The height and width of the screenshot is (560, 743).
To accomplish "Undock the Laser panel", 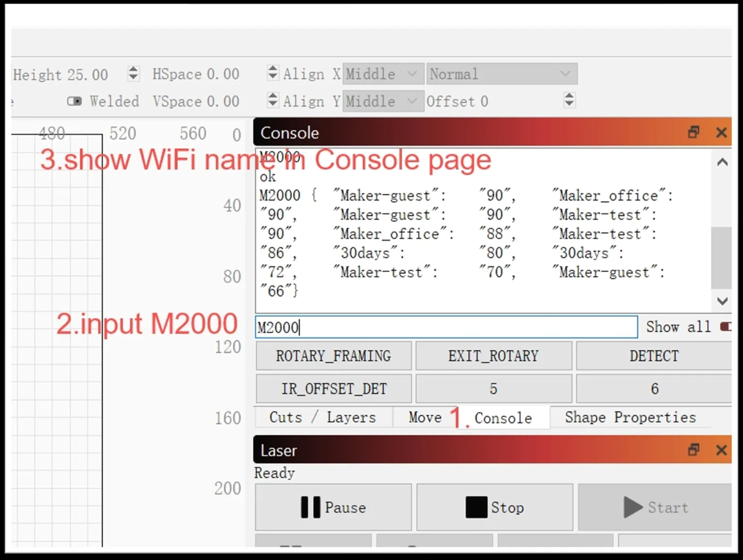I will (693, 450).
